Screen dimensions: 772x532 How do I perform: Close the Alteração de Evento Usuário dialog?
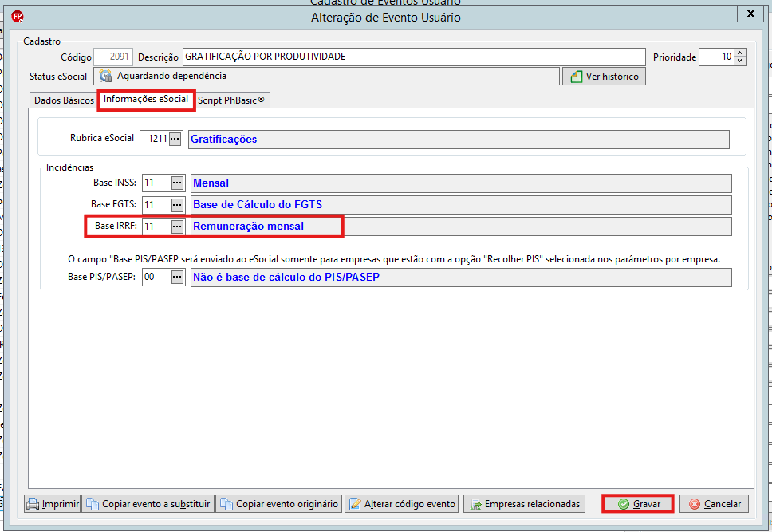click(x=750, y=14)
